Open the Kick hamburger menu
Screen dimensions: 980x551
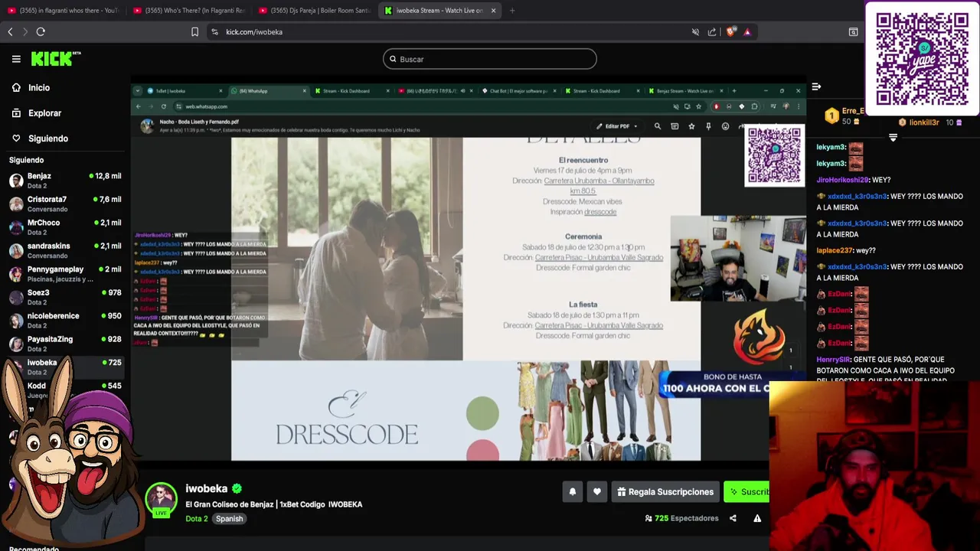[x=16, y=59]
